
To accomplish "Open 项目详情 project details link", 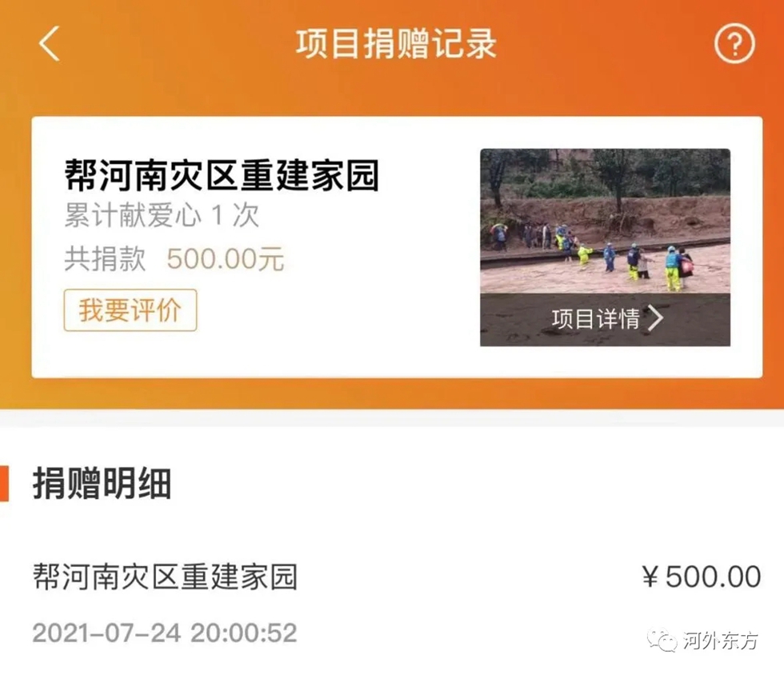I will coord(595,318).
